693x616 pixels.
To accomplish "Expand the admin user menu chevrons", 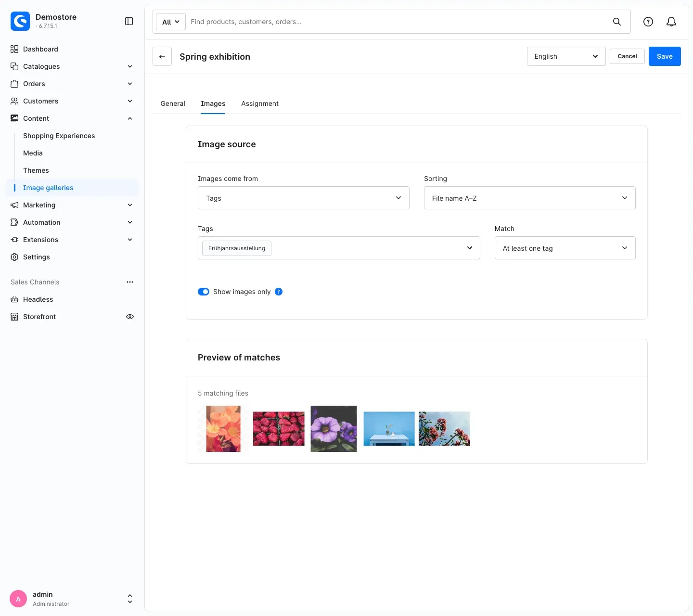I will point(130,599).
